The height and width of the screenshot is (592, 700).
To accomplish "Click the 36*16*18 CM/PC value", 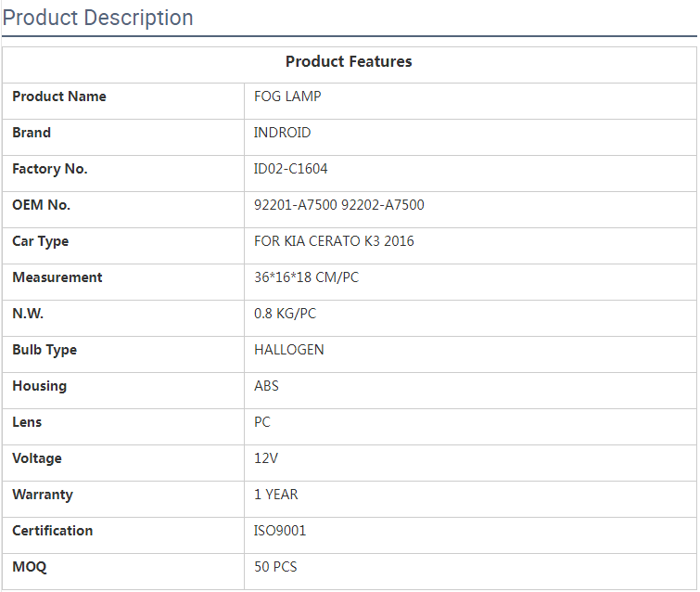I will click(306, 277).
